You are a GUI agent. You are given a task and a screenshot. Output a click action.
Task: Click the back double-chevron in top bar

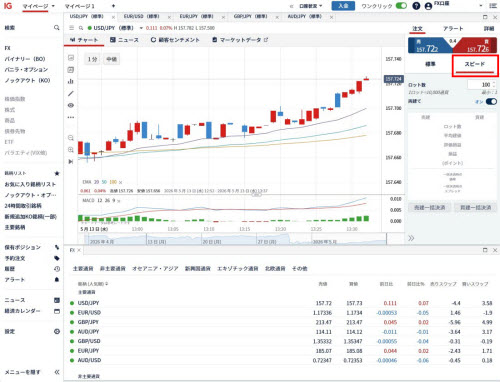[291, 6]
